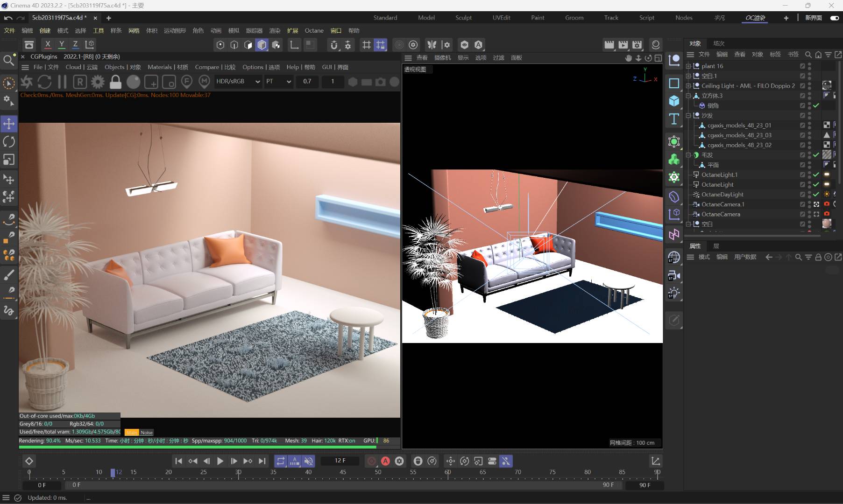The height and width of the screenshot is (504, 843).
Task: Open the PT render kernel dropdown
Action: coord(278,81)
